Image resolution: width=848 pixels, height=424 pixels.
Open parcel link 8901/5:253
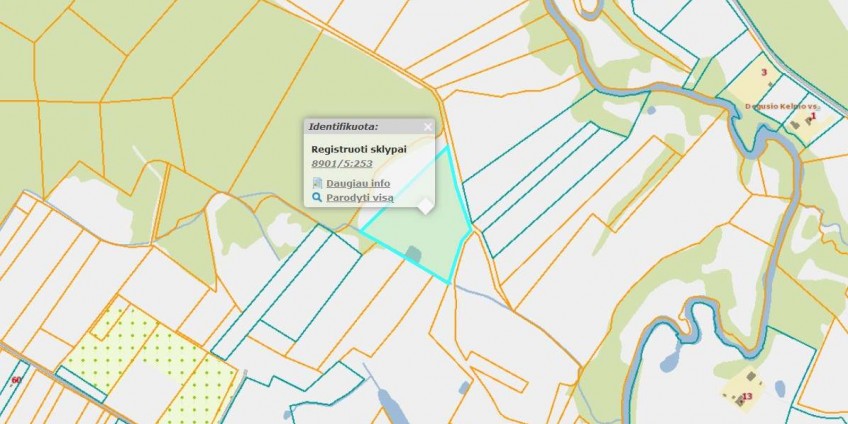click(342, 163)
